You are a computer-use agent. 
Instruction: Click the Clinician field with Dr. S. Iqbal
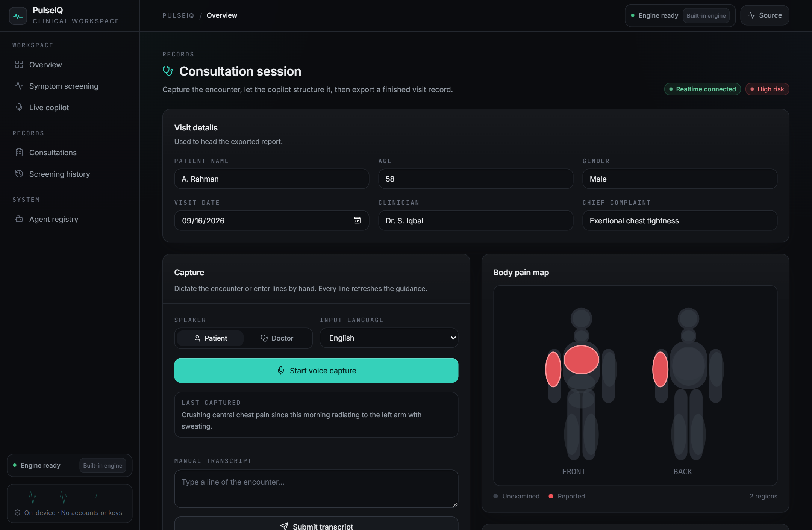coord(476,220)
